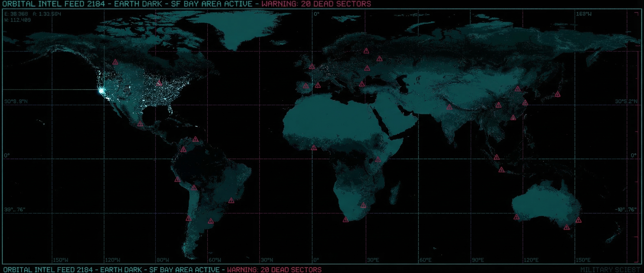Image resolution: width=644 pixels, height=273 pixels.
Task: Click the warning marker in central China
Action: pos(498,105)
